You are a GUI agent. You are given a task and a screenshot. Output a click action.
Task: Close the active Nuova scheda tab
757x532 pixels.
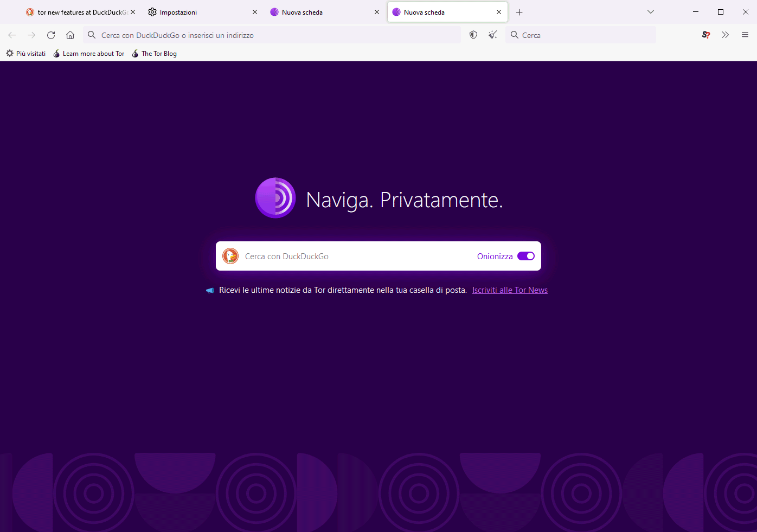499,12
